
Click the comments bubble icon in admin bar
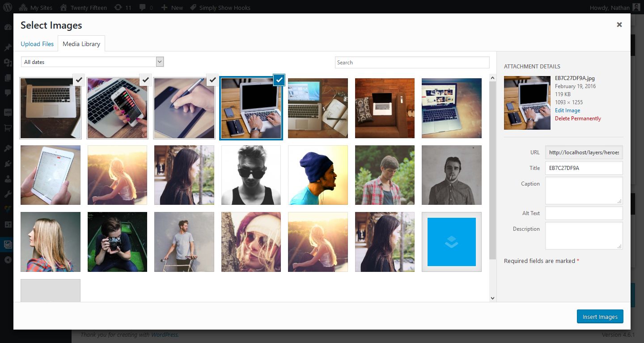pyautogui.click(x=142, y=8)
